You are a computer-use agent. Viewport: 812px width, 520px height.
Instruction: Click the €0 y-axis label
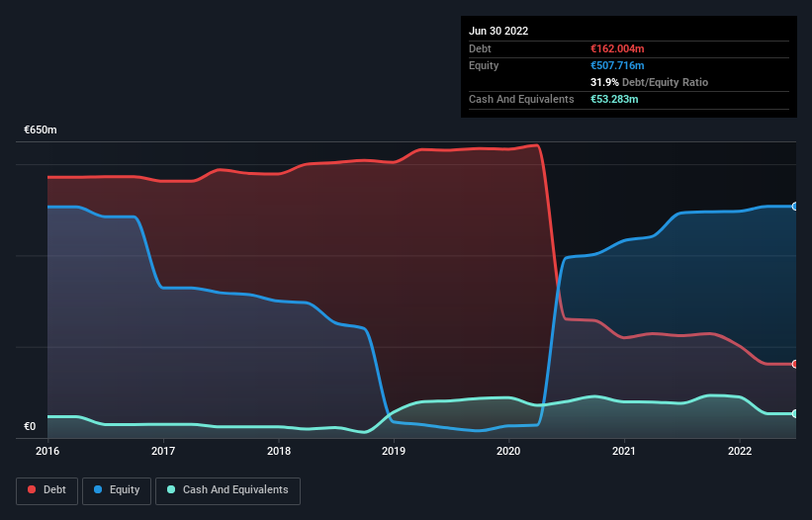pos(30,427)
